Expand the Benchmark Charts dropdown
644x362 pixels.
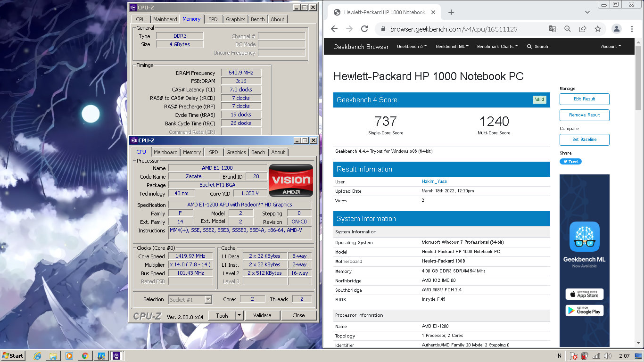[497, 47]
